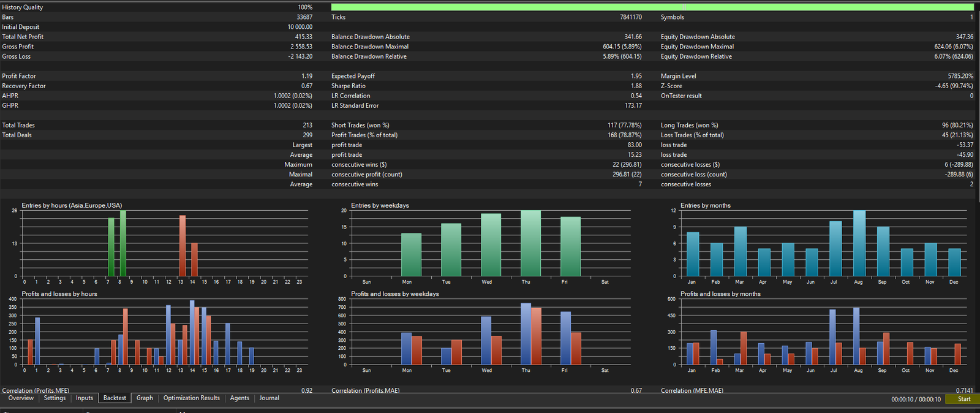Screen dimensions: 980x413
Task: Click the Correlation (Profits,MFE) label
Action: [x=36, y=390]
